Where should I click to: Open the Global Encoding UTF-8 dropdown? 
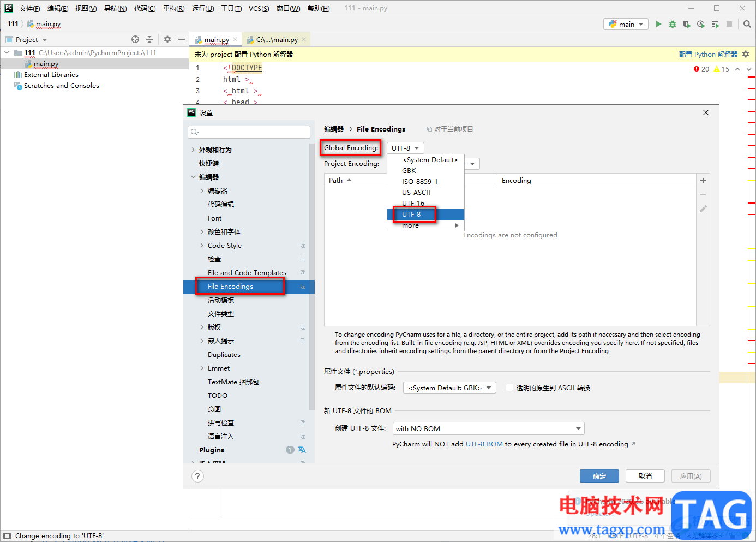405,148
